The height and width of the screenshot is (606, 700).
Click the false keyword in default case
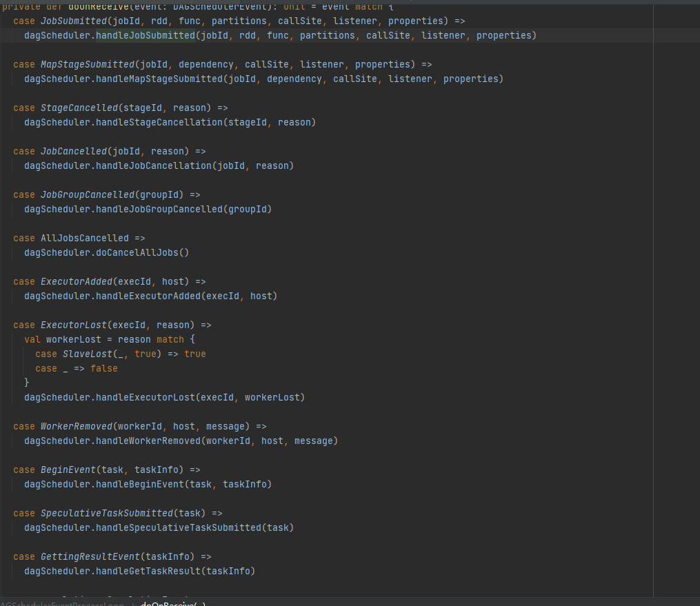click(104, 368)
